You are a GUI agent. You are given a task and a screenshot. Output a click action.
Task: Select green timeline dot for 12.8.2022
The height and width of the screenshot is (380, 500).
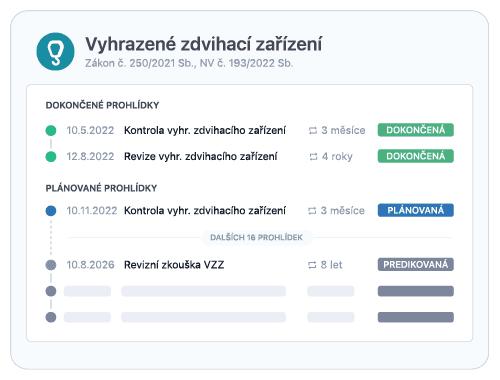[51, 156]
